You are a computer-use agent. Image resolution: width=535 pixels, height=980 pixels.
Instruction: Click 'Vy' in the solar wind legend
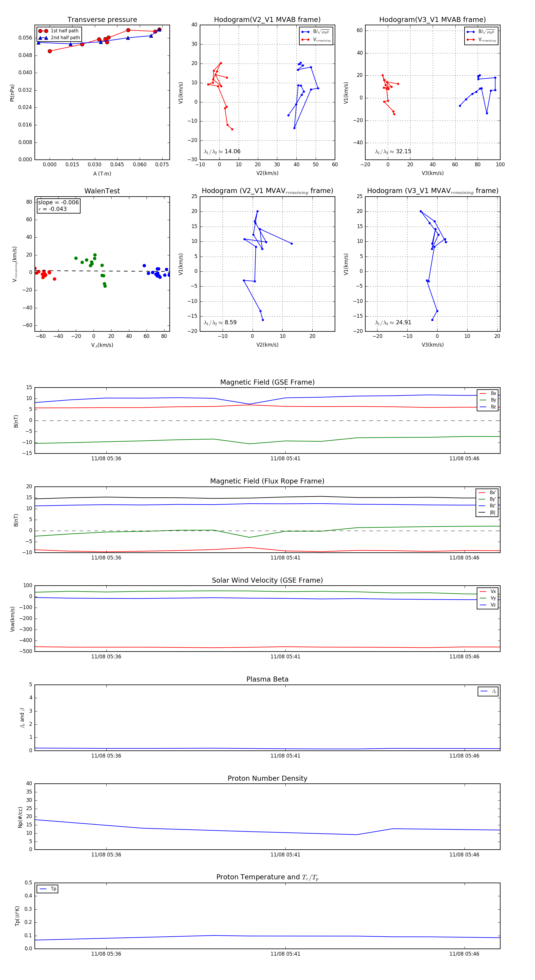pos(488,598)
